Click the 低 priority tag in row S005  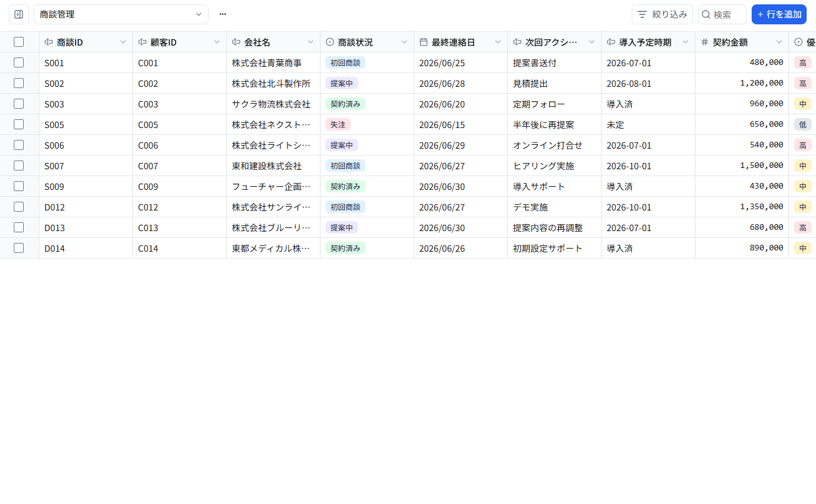[x=803, y=124]
